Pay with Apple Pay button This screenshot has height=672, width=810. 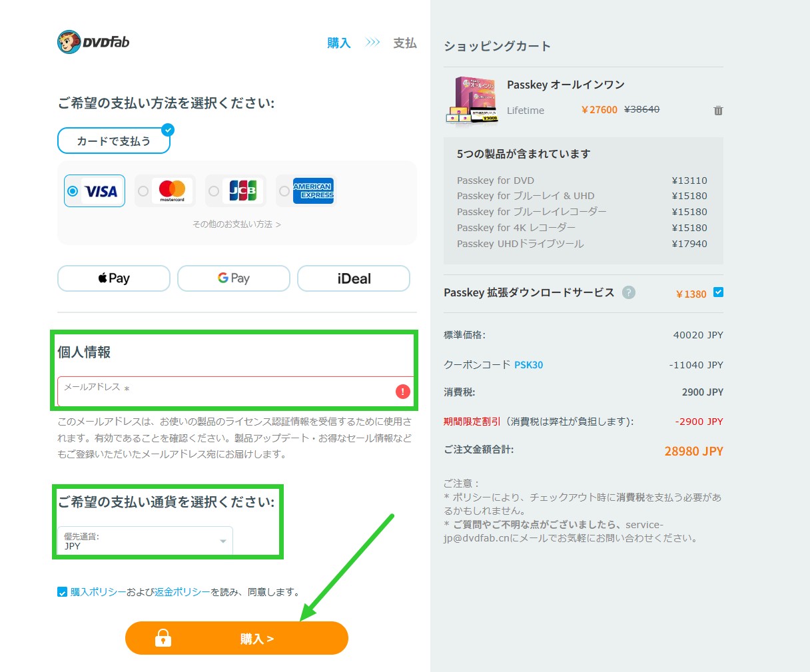click(x=114, y=278)
